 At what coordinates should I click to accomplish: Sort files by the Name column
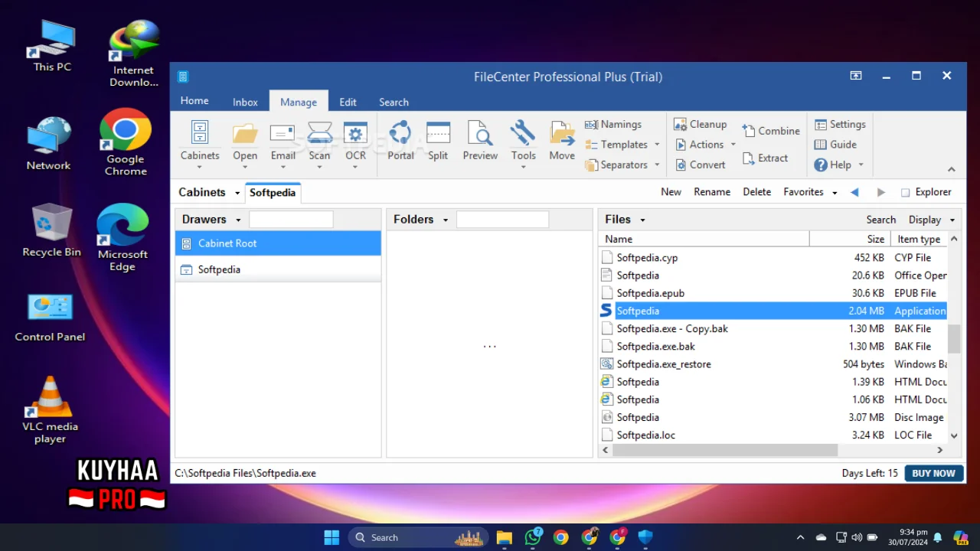click(x=704, y=239)
